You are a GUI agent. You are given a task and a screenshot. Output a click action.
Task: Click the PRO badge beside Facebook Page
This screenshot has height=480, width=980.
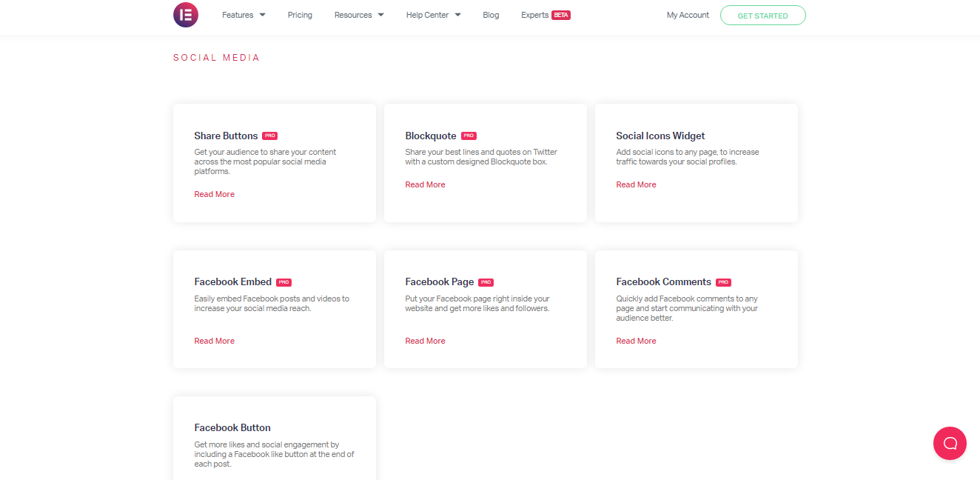pos(486,282)
